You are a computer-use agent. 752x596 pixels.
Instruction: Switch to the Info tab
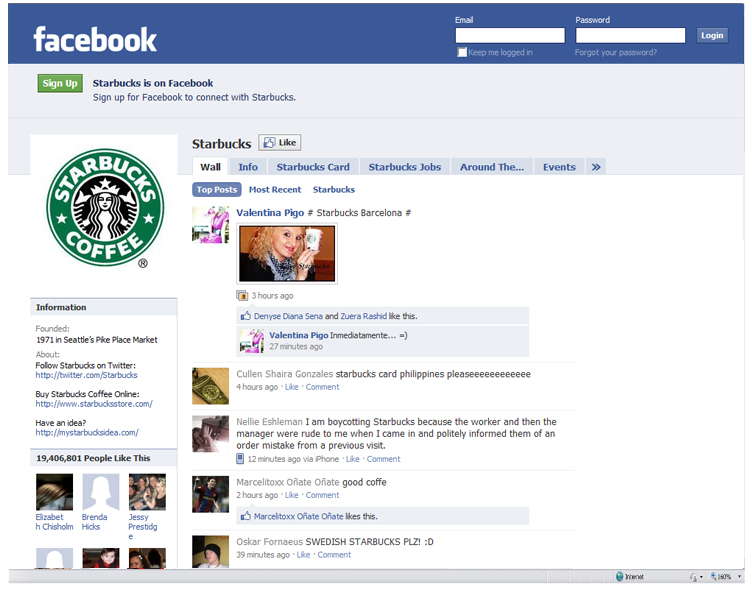(x=248, y=167)
